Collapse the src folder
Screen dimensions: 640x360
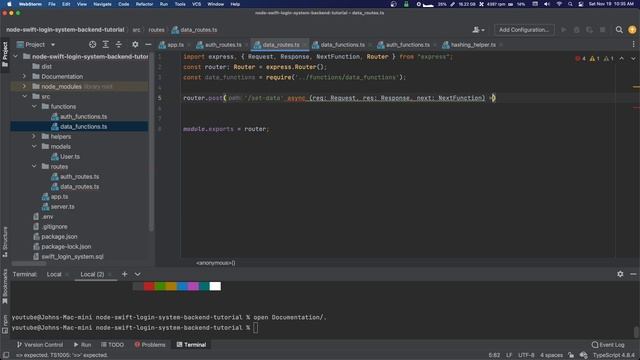(x=24, y=96)
